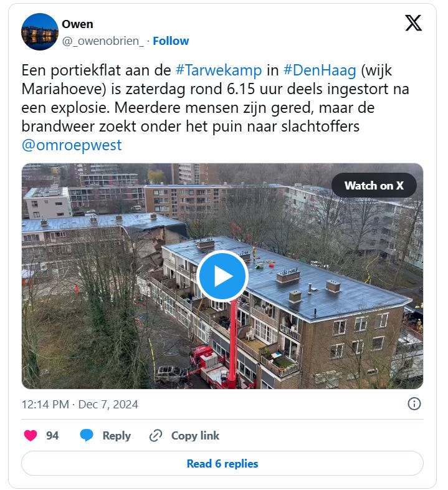Play the embedded video
The height and width of the screenshot is (490, 448).
click(222, 276)
